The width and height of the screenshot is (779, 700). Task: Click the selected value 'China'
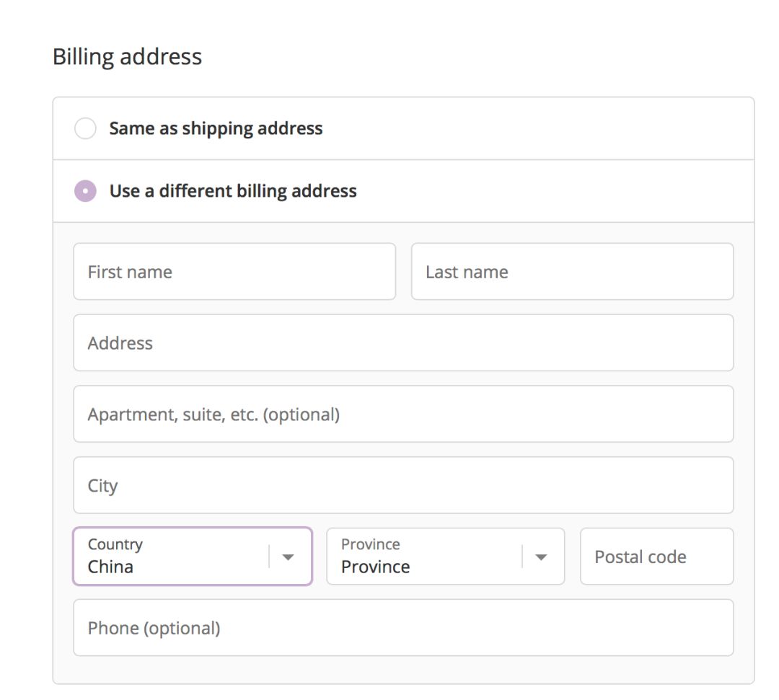coord(110,567)
